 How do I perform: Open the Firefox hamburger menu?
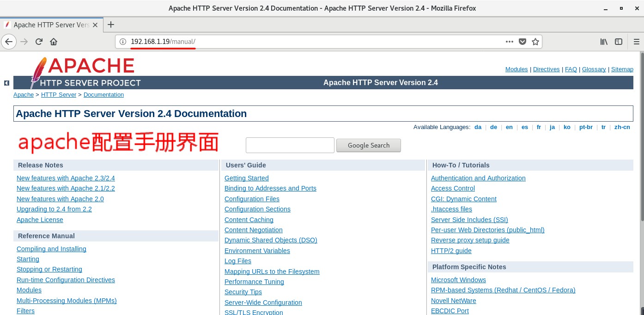click(x=637, y=42)
